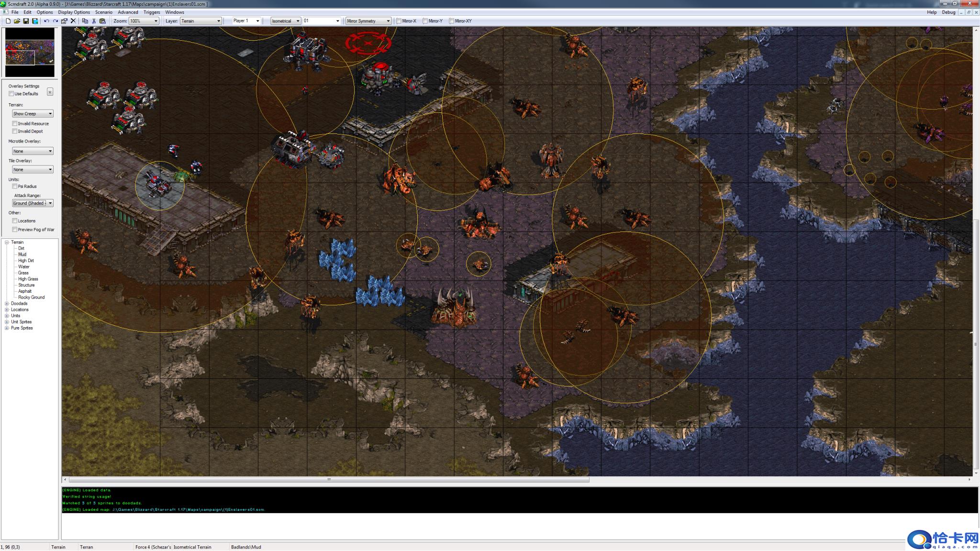Open a map file with the Open folder icon
This screenshot has width=980, height=551.
click(17, 21)
